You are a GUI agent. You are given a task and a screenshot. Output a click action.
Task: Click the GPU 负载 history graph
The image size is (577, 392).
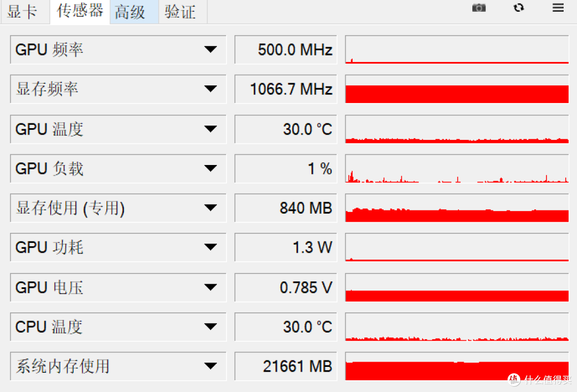click(457, 168)
